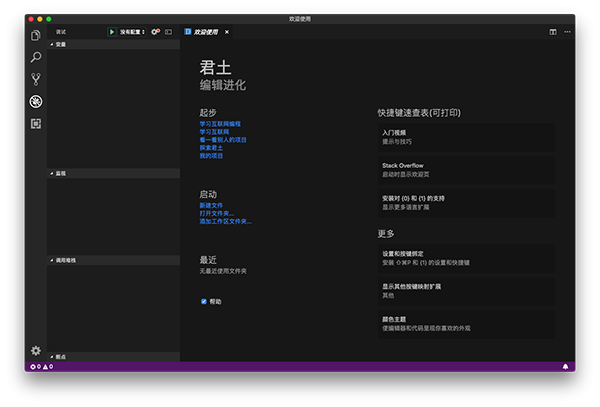Open Source Control branch icon
The width and height of the screenshot is (600, 407).
(36, 79)
